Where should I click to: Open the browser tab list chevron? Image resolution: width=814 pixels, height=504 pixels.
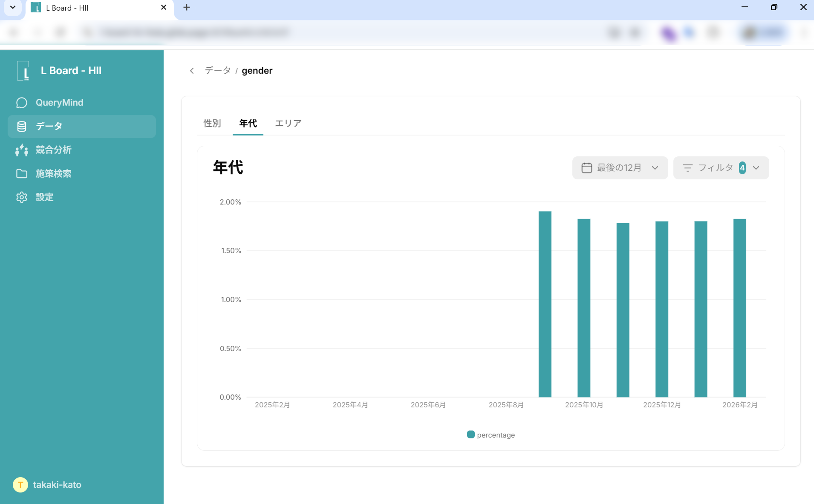pos(13,7)
